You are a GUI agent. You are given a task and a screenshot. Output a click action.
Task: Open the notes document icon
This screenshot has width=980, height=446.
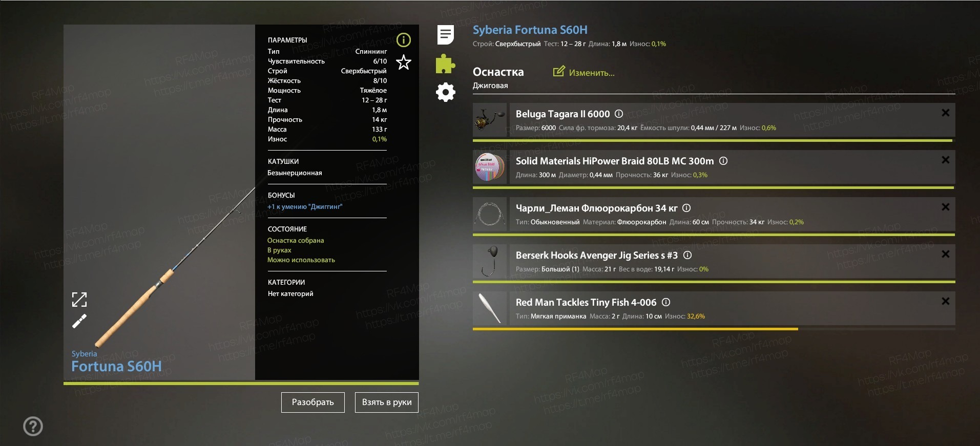446,35
